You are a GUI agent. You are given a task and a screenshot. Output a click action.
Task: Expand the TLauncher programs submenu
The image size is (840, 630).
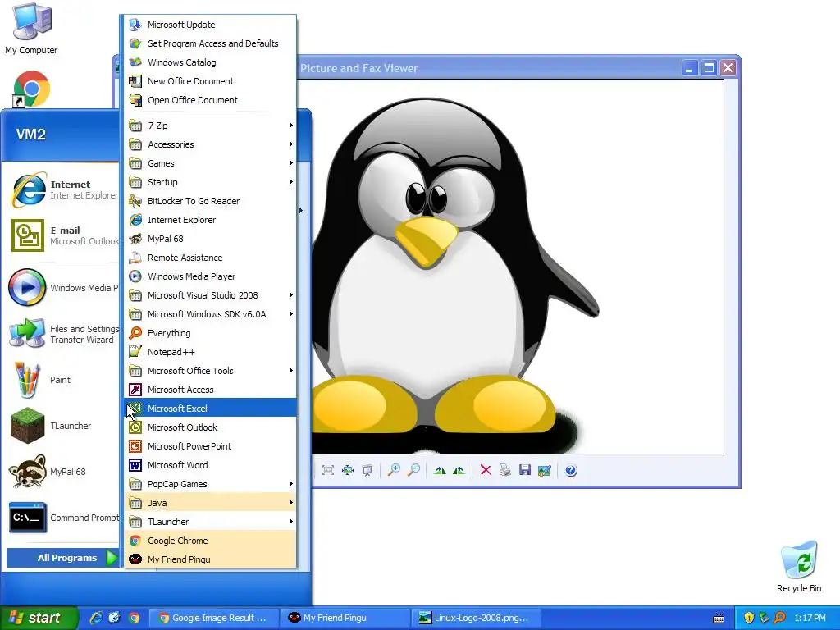point(211,521)
